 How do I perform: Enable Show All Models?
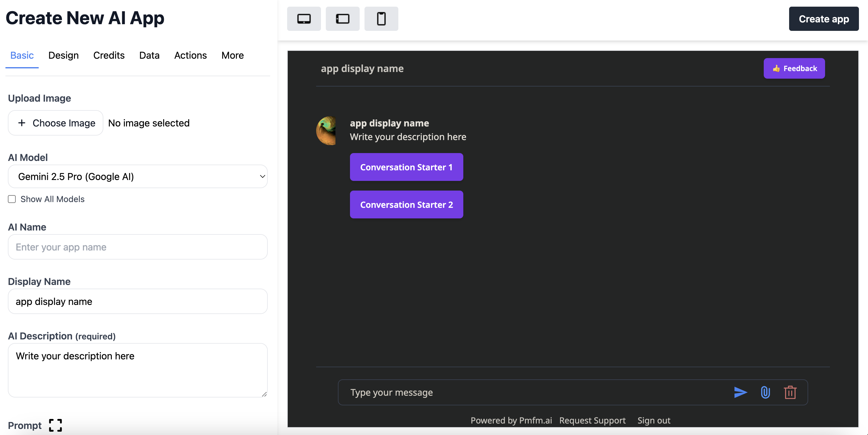click(x=11, y=199)
